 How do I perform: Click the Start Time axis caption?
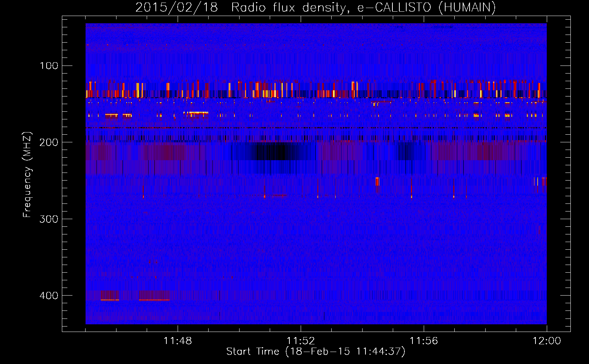316,352
